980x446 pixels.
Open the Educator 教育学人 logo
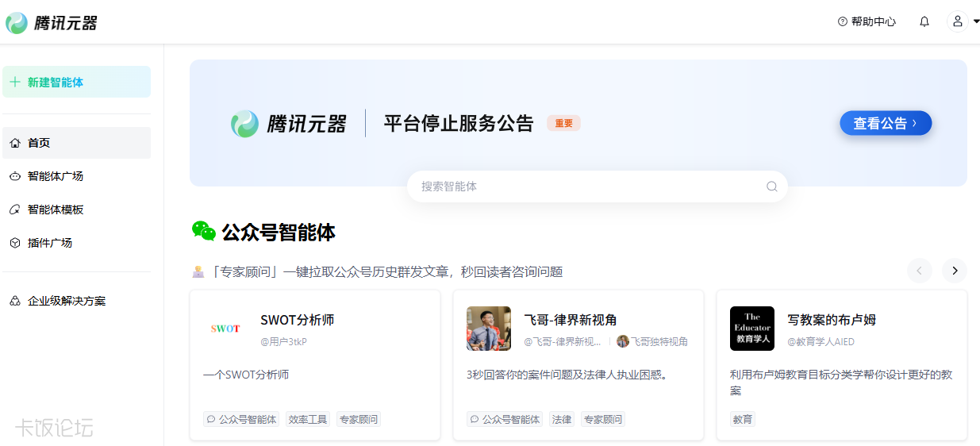click(752, 329)
